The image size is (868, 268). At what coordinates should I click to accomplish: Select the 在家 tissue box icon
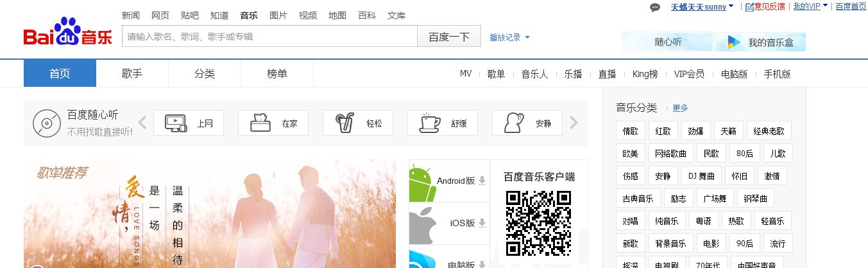[x=260, y=123]
